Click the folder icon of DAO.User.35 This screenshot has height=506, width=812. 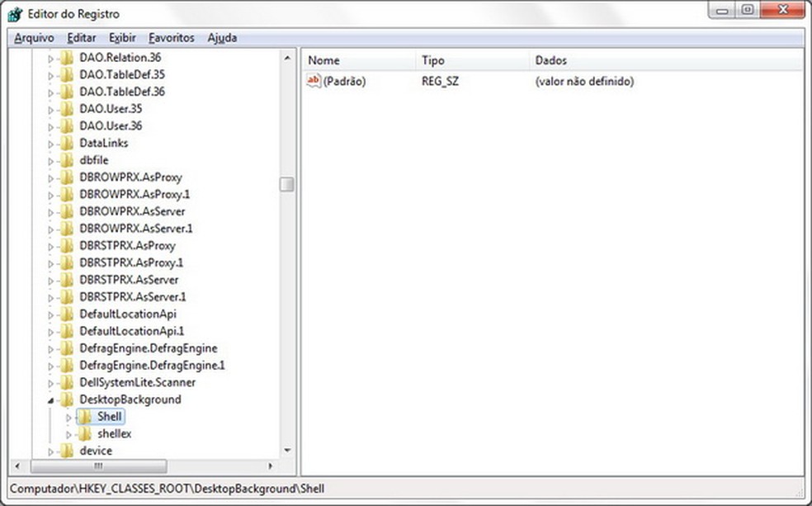pyautogui.click(x=67, y=109)
